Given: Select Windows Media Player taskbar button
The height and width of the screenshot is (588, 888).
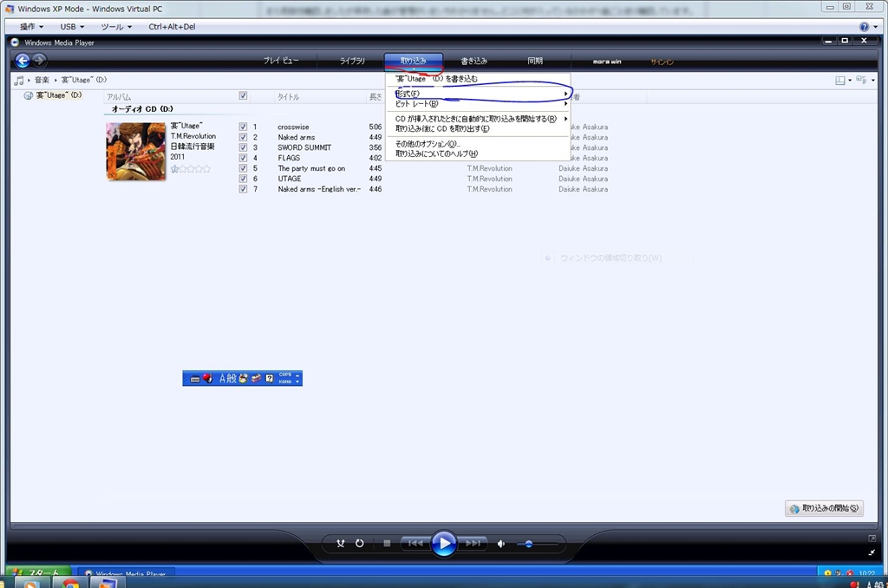Looking at the screenshot, I should point(126,573).
